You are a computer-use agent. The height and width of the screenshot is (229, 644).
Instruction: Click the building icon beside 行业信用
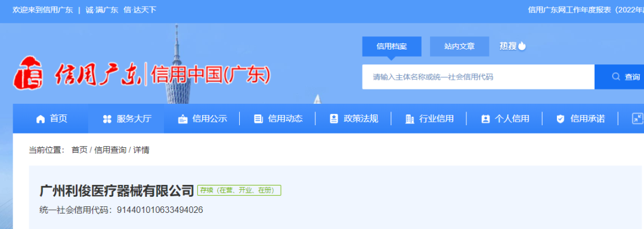(410, 119)
